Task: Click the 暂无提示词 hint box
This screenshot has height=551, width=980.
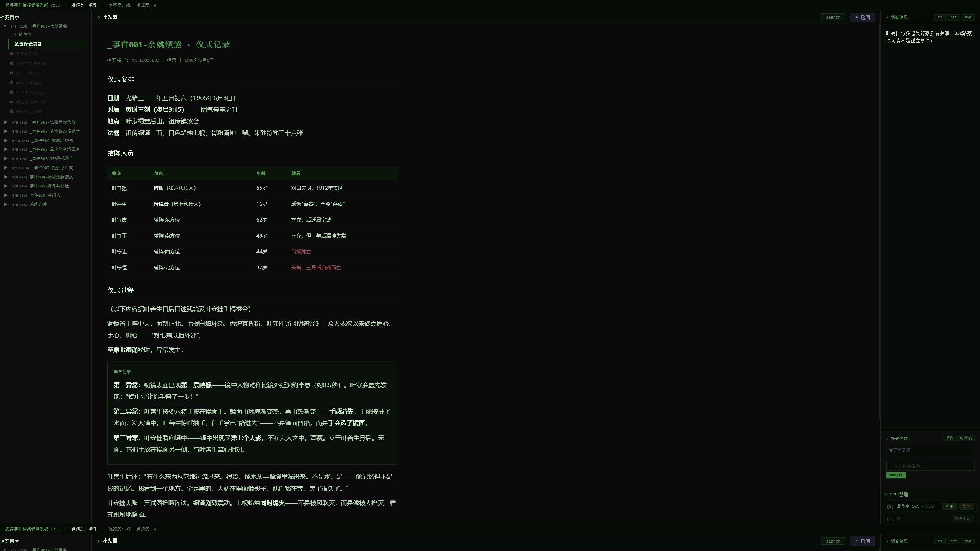Action: coord(930,450)
